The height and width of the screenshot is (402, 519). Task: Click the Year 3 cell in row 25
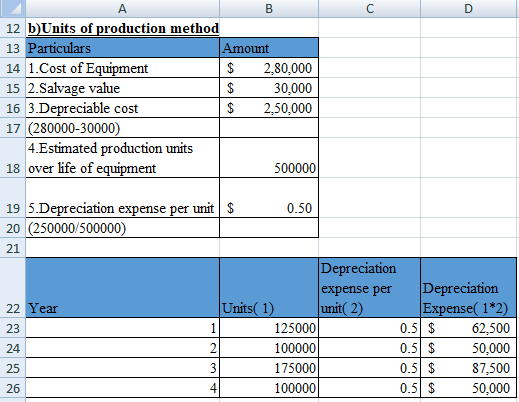[123, 368]
